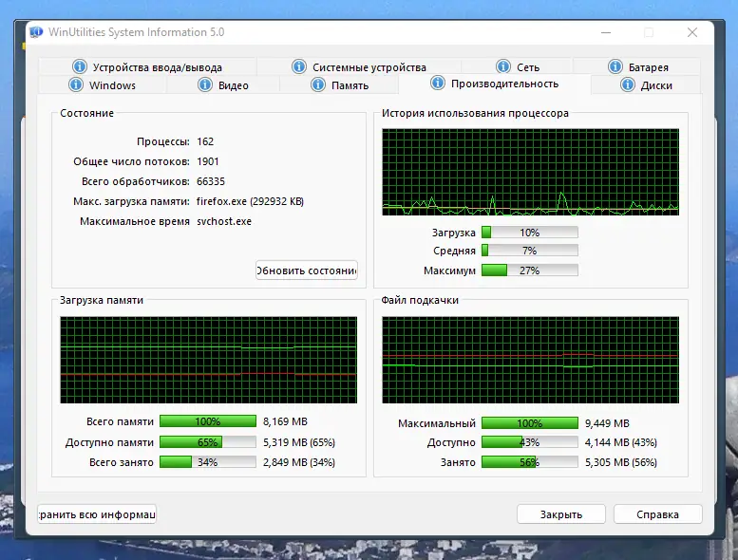Click the Средняя CPU progress bar at 7%

click(530, 251)
